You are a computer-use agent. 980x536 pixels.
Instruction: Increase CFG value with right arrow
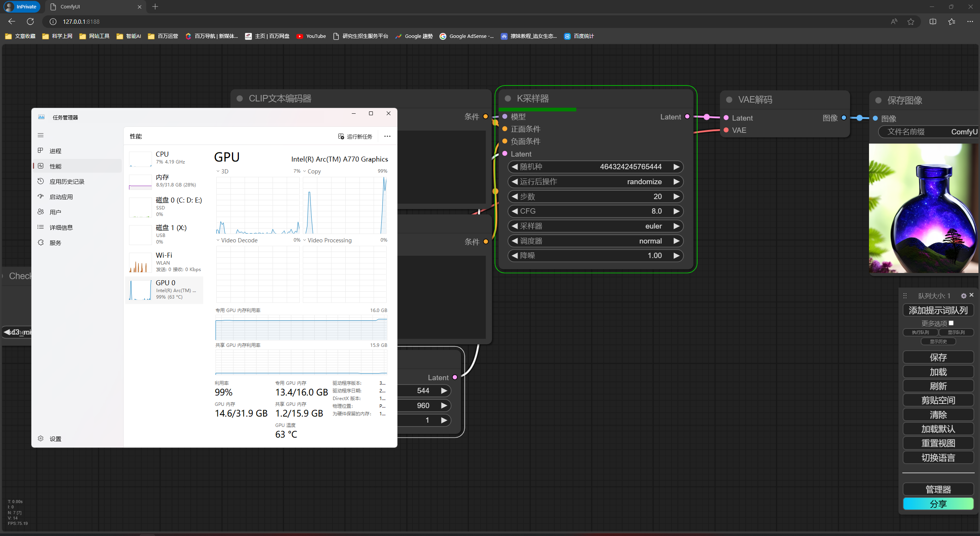tap(676, 211)
